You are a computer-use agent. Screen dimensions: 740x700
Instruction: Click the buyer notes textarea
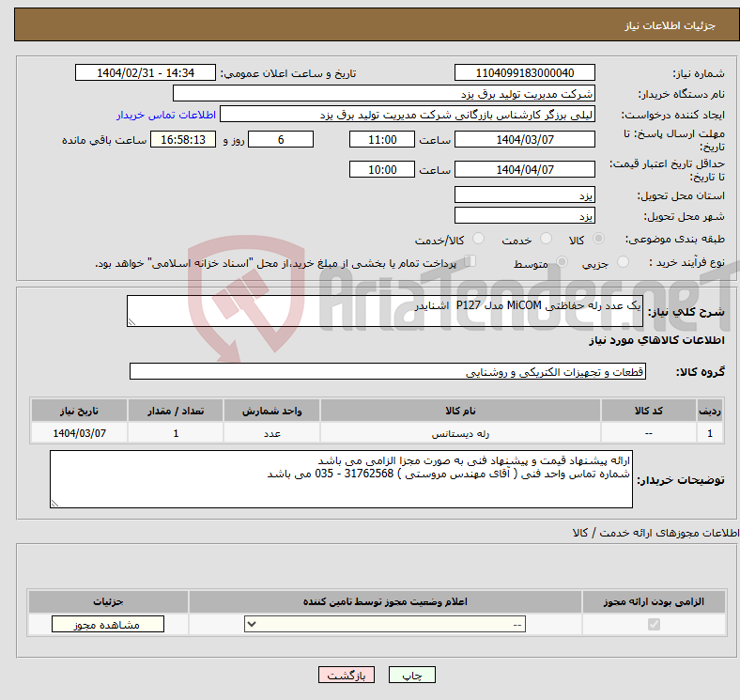point(341,479)
